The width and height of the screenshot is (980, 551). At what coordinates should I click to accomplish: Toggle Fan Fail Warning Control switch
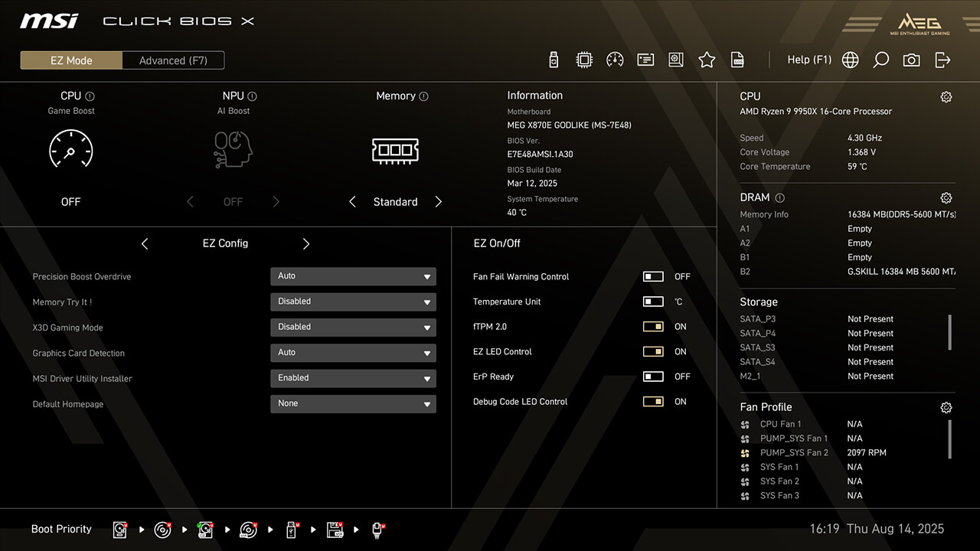point(653,277)
